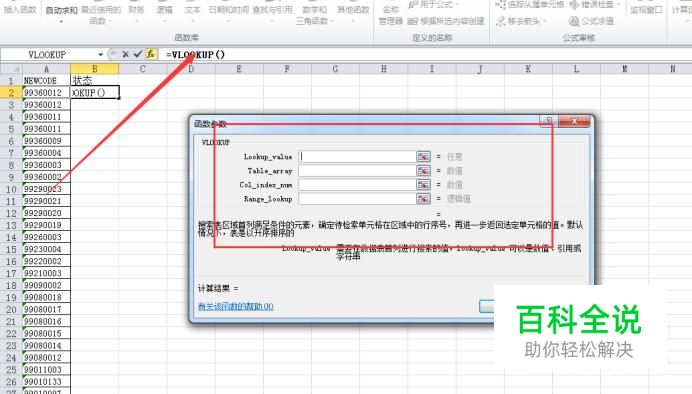Open the Name Box dropdown arrow

101,54
